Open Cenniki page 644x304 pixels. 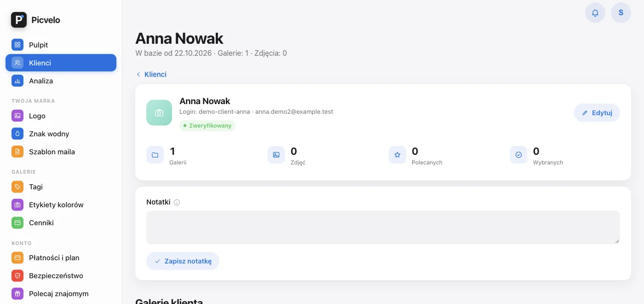pyautogui.click(x=61, y=222)
